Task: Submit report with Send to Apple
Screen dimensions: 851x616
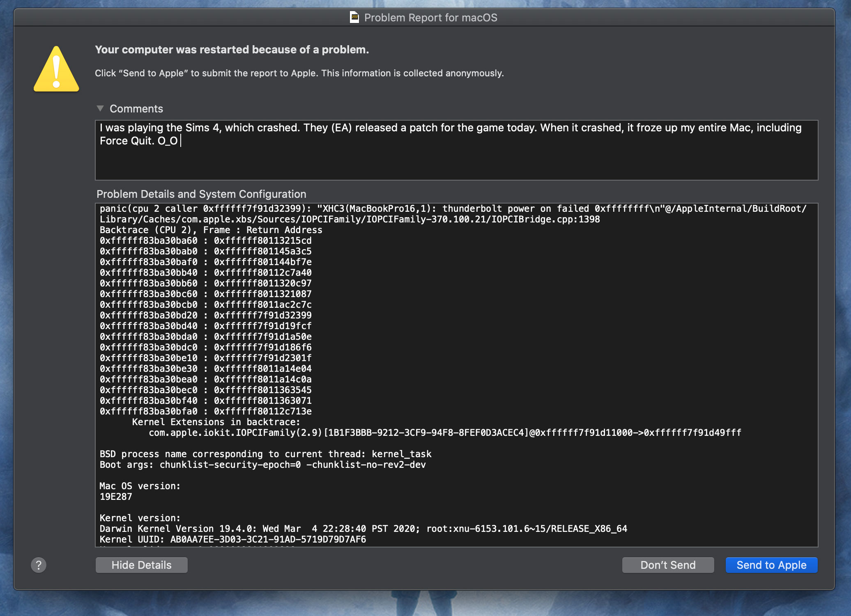Action: pos(771,565)
